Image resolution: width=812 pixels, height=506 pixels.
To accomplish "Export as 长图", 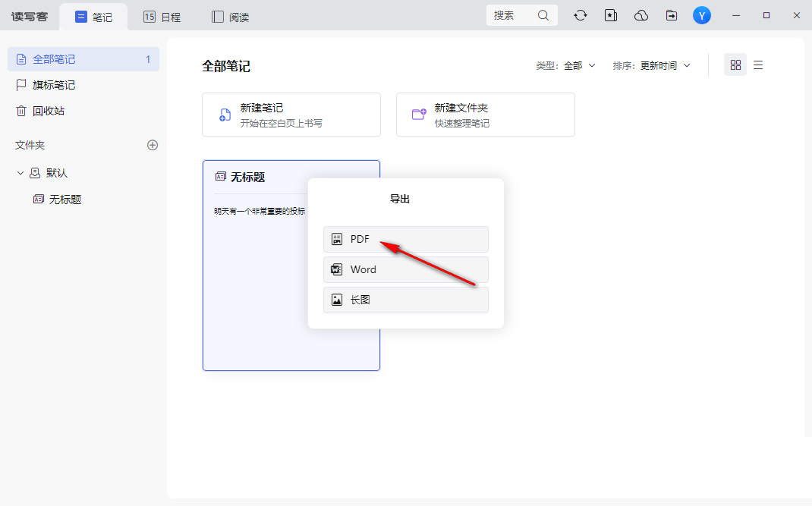I will pyautogui.click(x=405, y=300).
